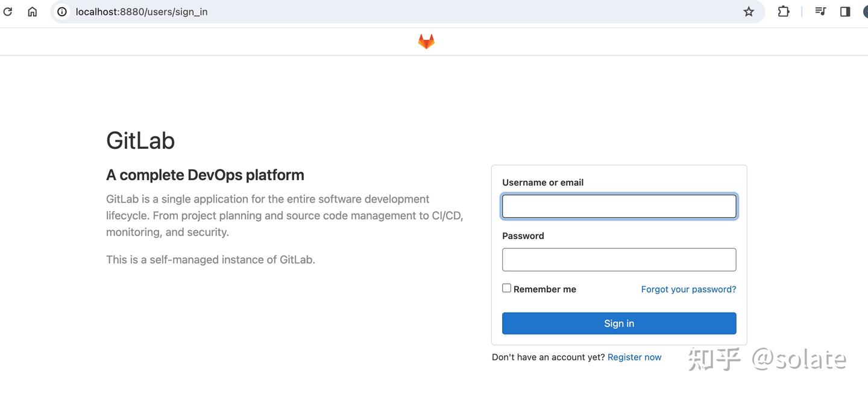Open the Register now link
The image size is (868, 394).
point(634,357)
